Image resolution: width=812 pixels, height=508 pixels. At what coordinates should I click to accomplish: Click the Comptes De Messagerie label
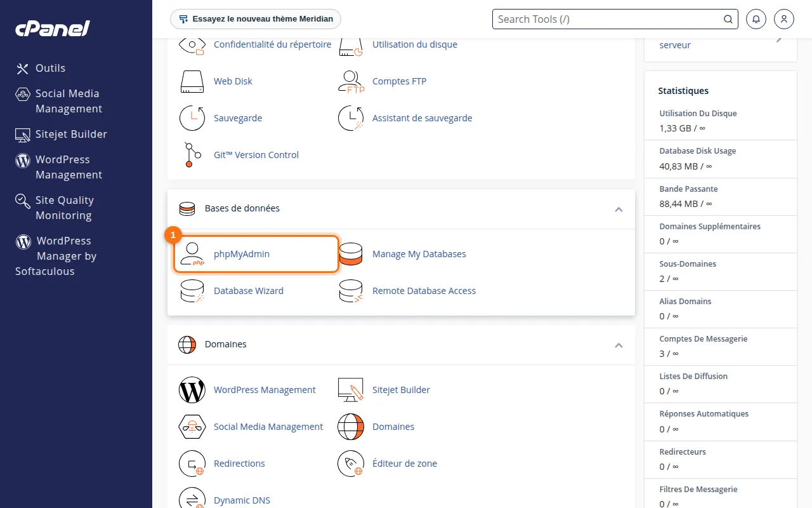(x=704, y=338)
